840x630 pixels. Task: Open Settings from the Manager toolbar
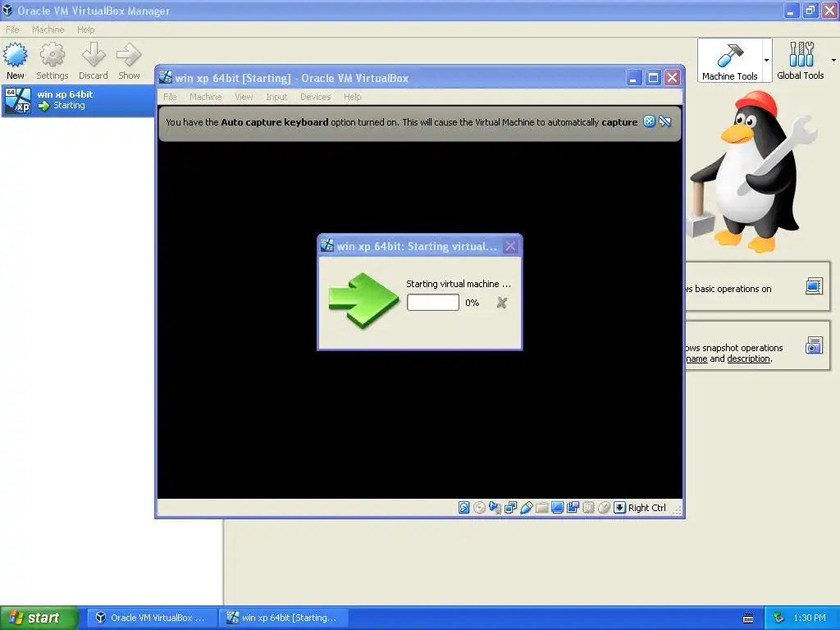52,61
